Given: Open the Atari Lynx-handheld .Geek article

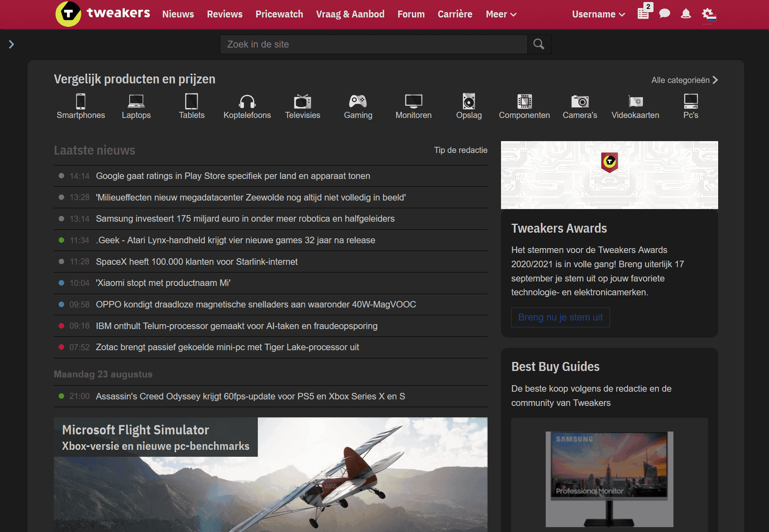Looking at the screenshot, I should tap(235, 240).
